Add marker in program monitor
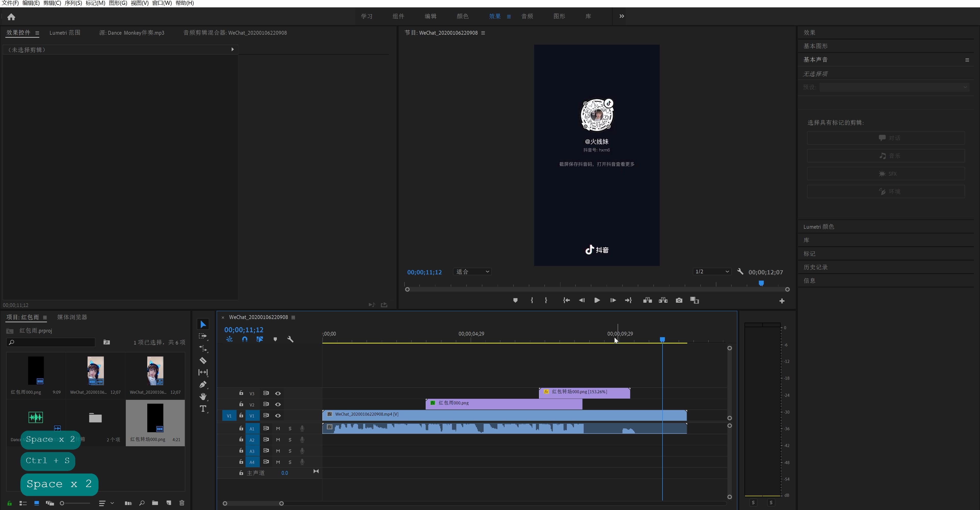Screen dimensions: 980x510 coord(515,300)
